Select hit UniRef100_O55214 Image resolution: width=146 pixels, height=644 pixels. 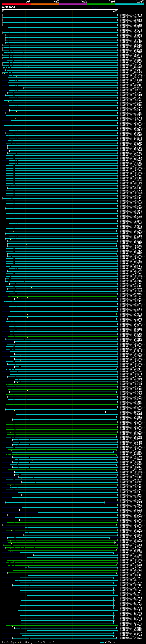pyautogui.click(x=131, y=510)
